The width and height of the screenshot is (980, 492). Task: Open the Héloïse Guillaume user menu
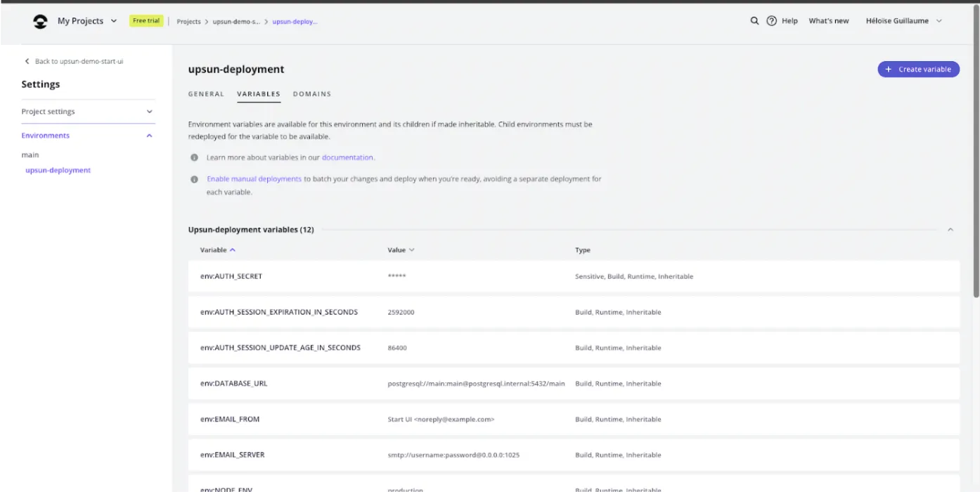coord(903,21)
